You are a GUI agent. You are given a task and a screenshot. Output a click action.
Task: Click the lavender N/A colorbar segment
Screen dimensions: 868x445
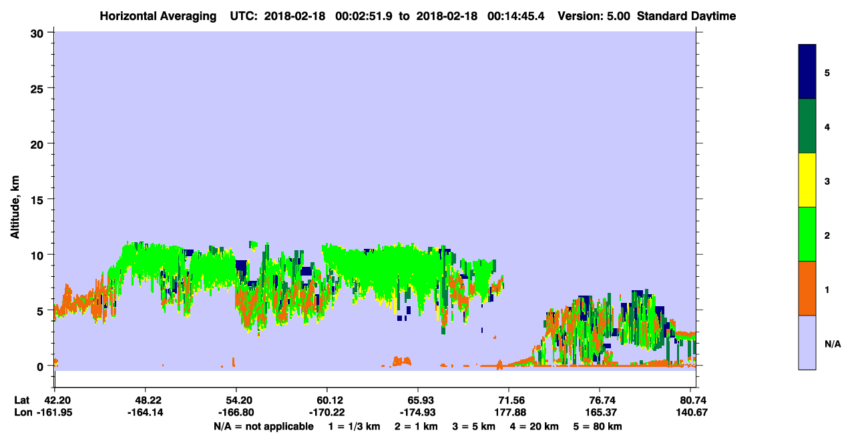[x=807, y=342]
